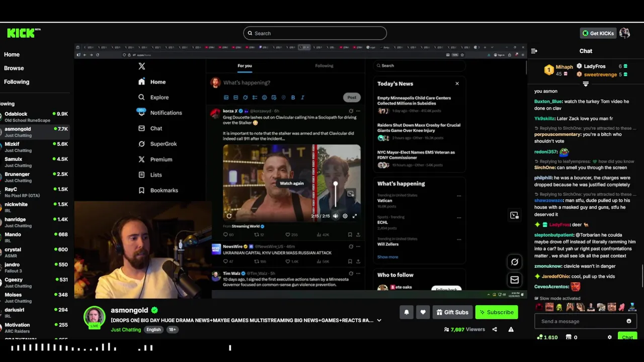Click Grok floating icon at right edge
This screenshot has width=644, height=362.
(514, 262)
